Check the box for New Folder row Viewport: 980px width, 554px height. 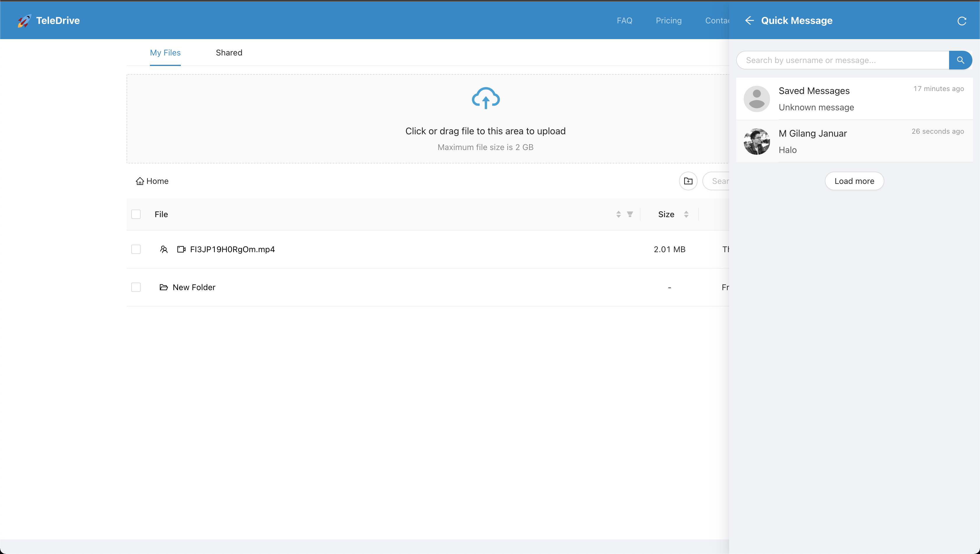136,287
